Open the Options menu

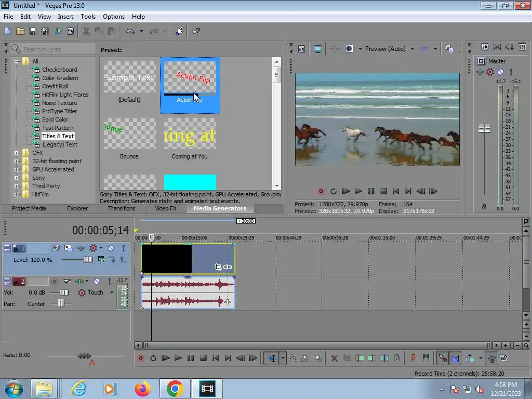pos(114,16)
